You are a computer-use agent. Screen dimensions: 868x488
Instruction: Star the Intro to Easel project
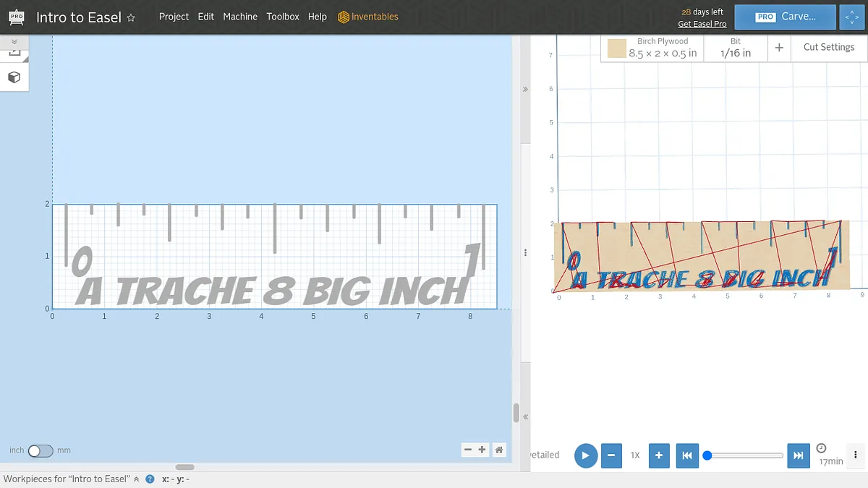(131, 18)
